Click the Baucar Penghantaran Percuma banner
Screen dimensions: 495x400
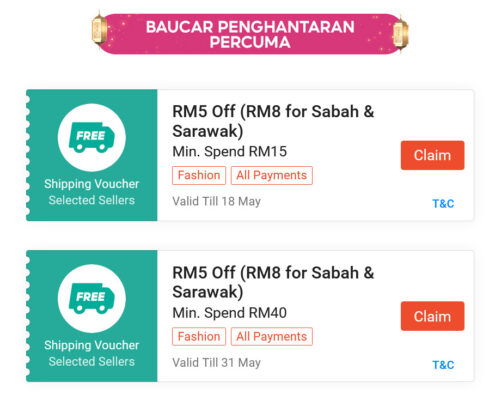[250, 34]
